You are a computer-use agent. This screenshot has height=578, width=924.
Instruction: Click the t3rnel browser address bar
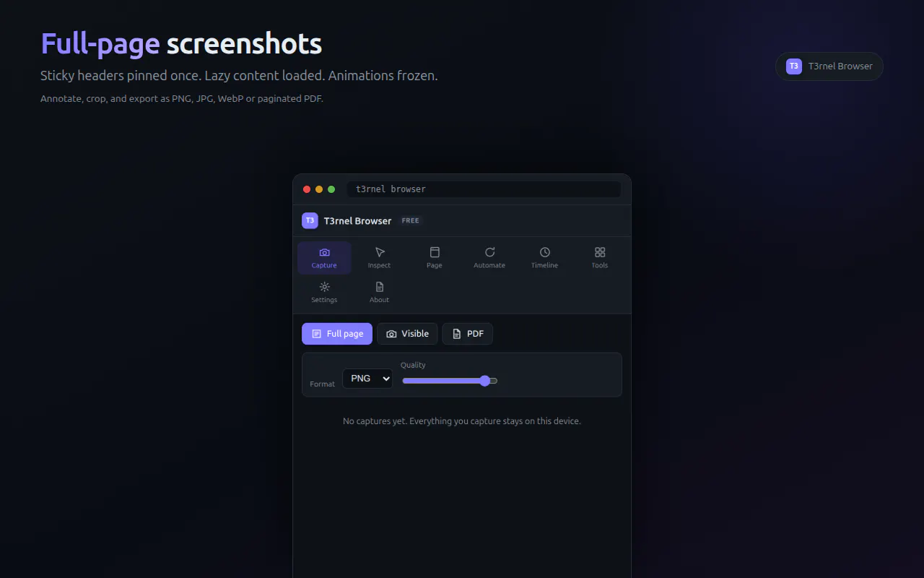[484, 189]
